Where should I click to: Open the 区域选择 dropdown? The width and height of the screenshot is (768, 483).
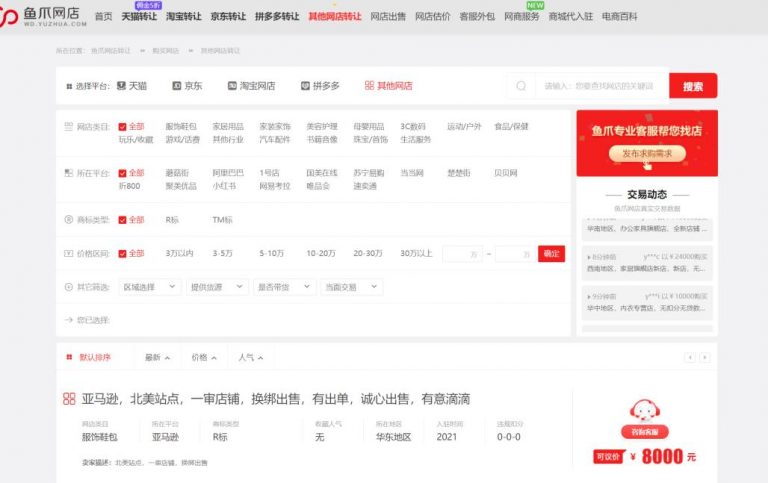(148, 287)
